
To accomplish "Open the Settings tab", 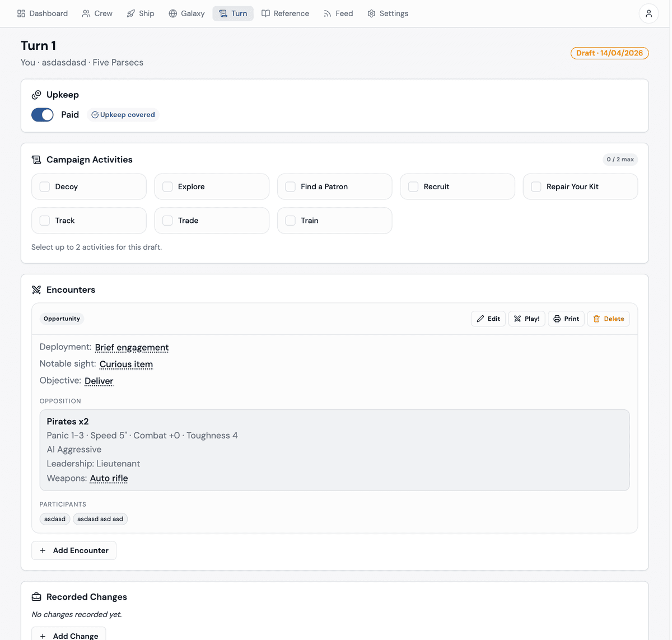I will pyautogui.click(x=388, y=13).
